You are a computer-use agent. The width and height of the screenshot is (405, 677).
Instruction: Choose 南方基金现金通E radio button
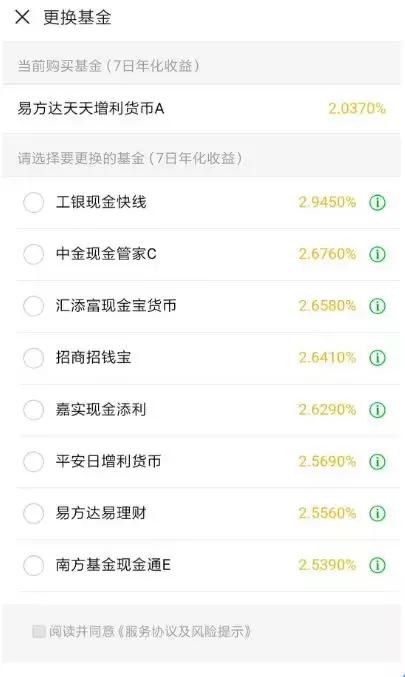pyautogui.click(x=33, y=565)
